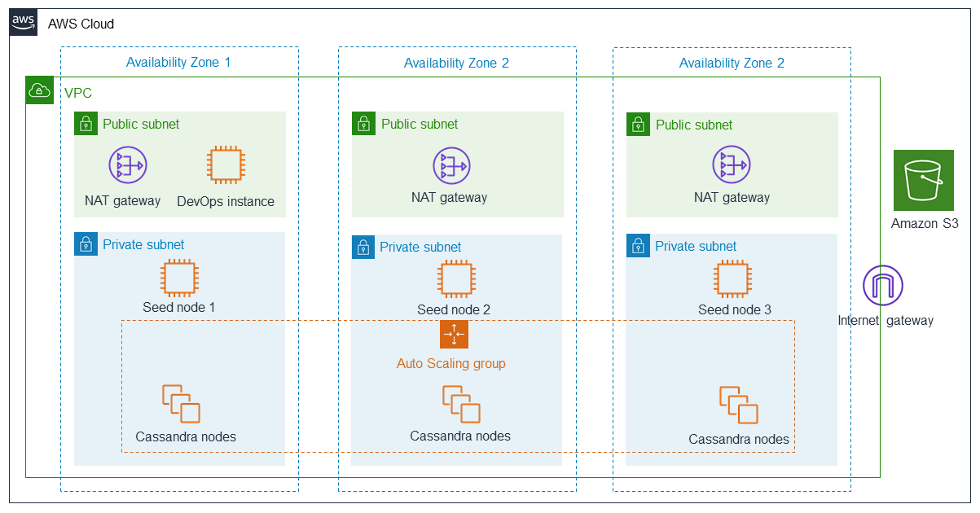
Task: Click Cassandra nodes label under Seed node 1
Action: tap(186, 436)
